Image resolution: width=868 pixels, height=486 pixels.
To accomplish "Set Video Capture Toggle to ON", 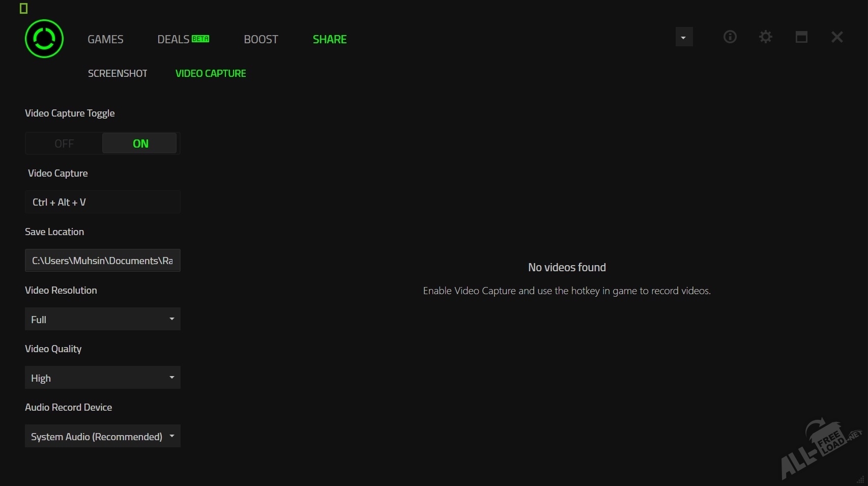I will point(140,144).
